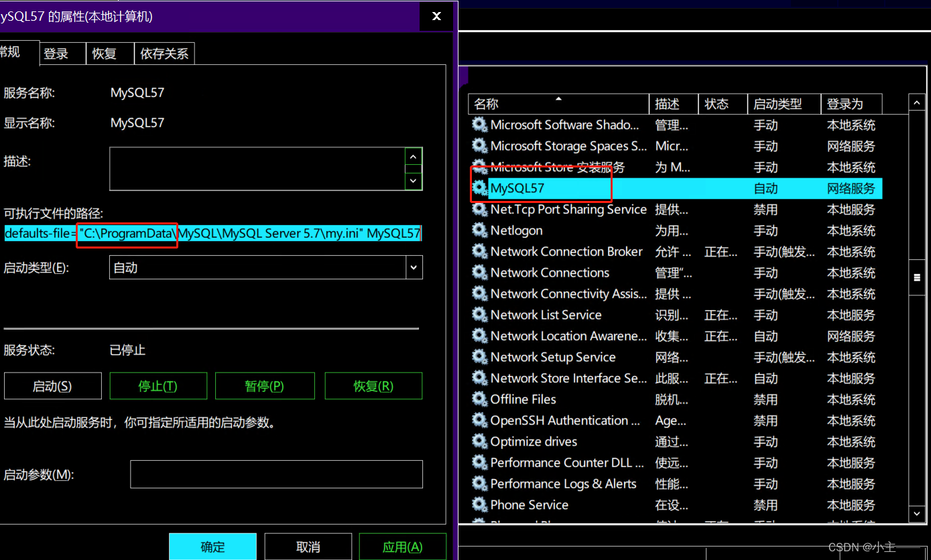Confirm with the 确定 button
Screen dimensions: 931x560
click(212, 547)
